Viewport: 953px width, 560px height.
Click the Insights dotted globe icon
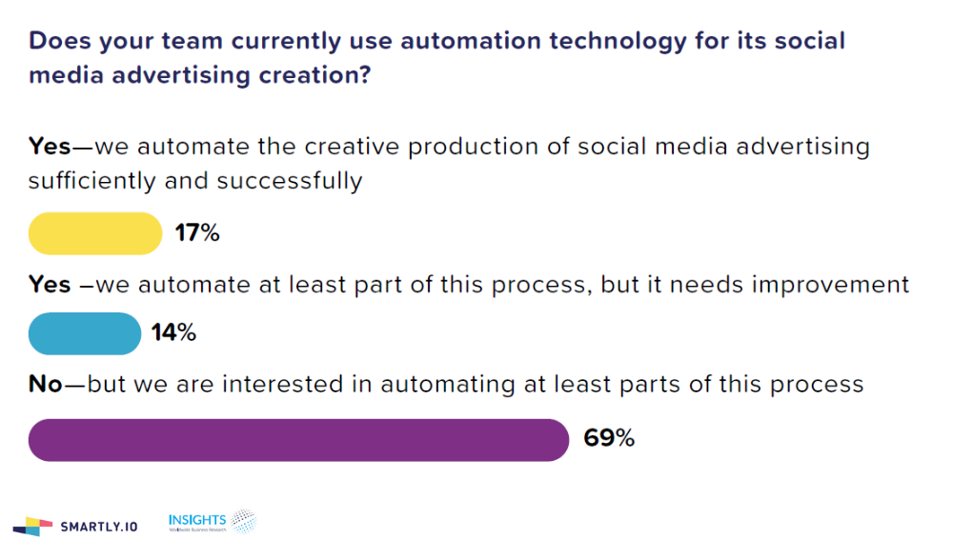point(244,521)
